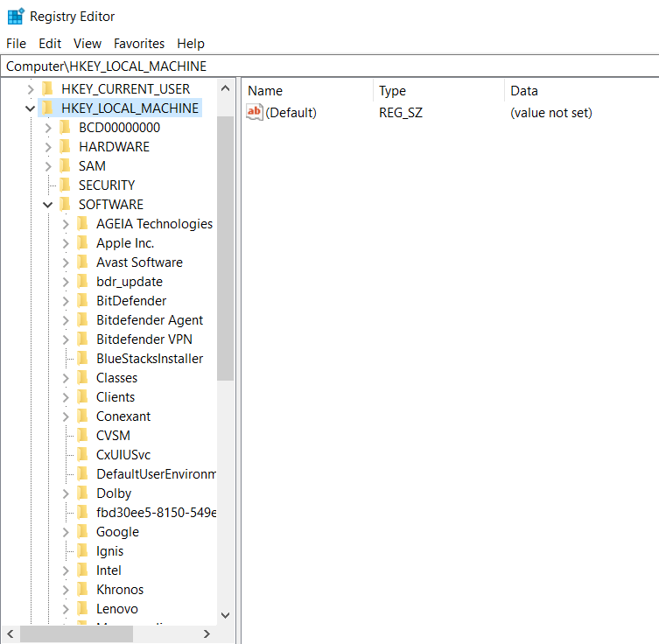Select the Dolby key in the tree
The image size is (659, 644).
point(114,493)
